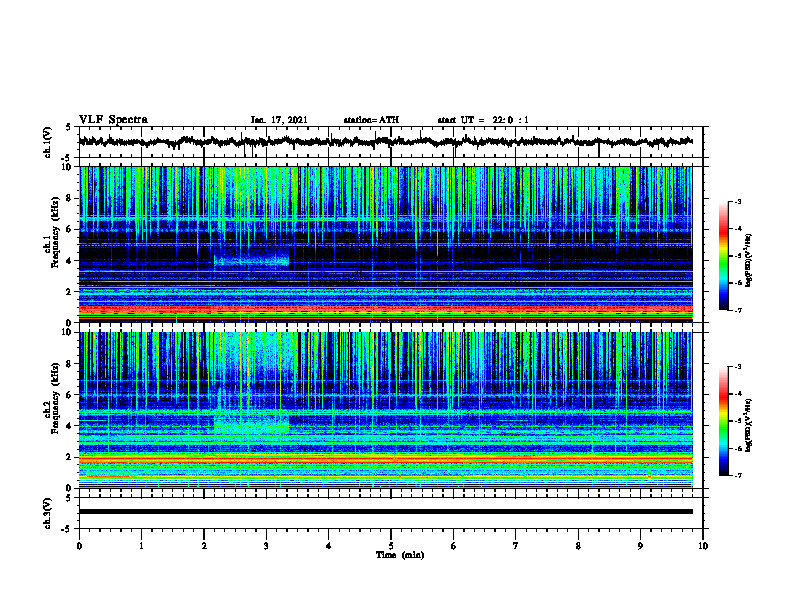
Task: Select the date "Jan. 17, 2021"
Action: (x=279, y=120)
